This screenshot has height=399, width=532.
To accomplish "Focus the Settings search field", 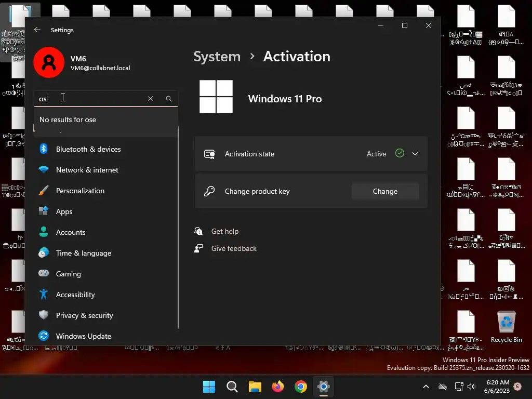I will (106, 98).
